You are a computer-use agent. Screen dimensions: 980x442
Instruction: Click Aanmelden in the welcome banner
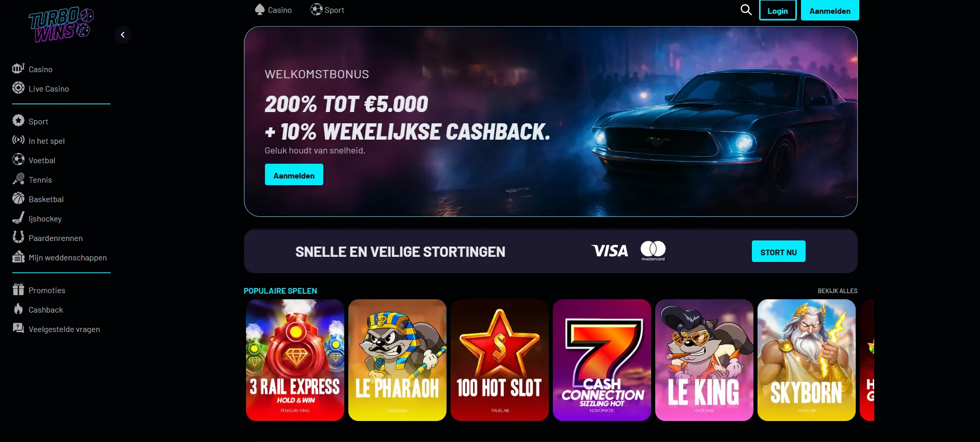[294, 175]
